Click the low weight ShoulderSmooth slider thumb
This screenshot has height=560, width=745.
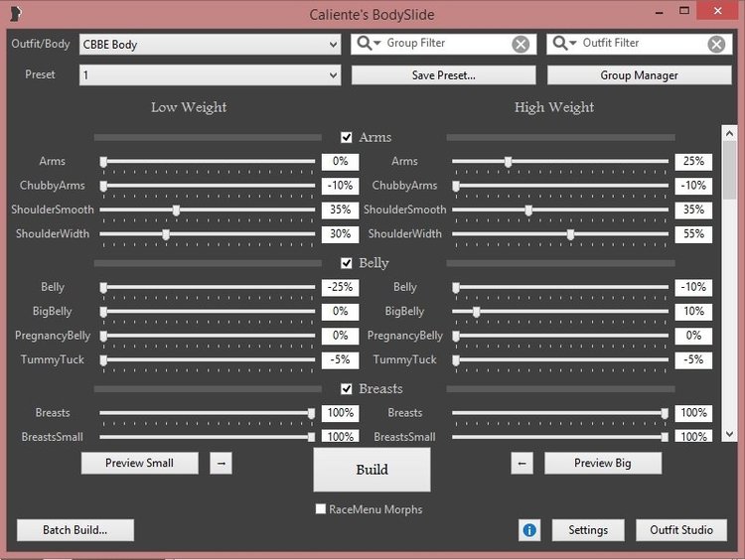(176, 210)
